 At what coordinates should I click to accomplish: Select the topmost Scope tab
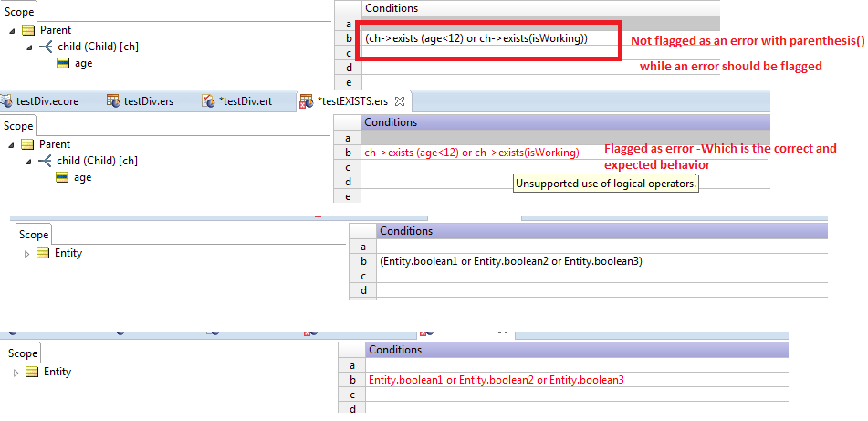coord(19,12)
